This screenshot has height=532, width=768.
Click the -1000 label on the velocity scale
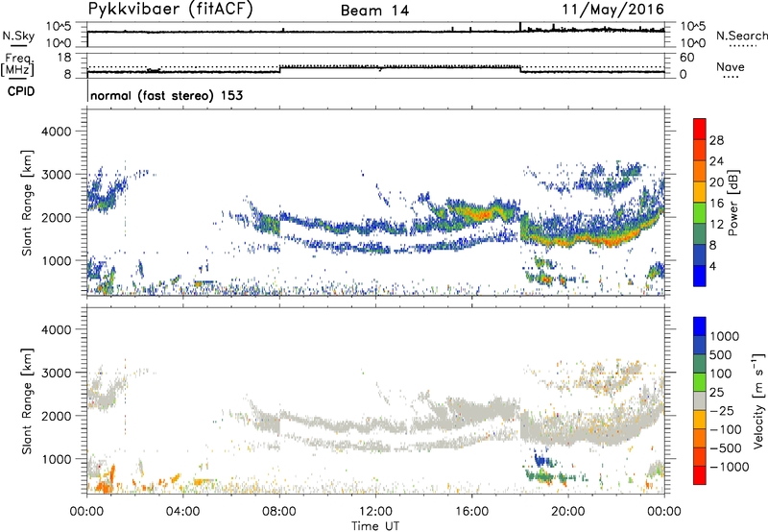pos(730,467)
